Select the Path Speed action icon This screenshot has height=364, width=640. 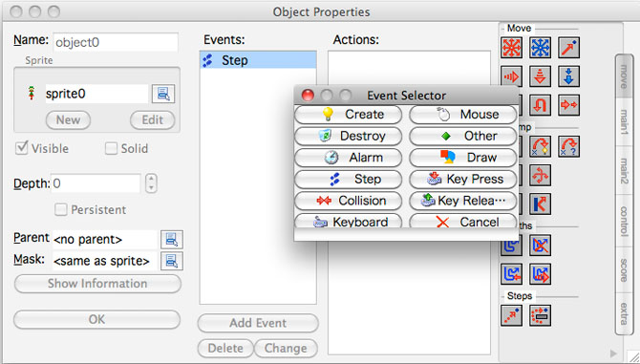click(540, 274)
